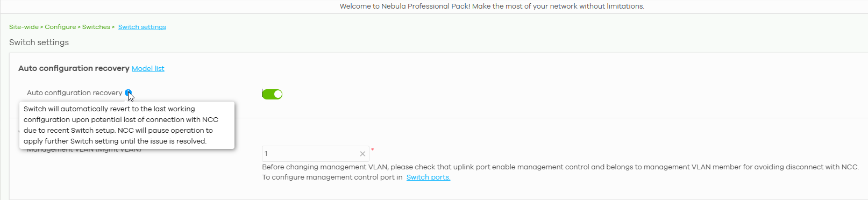Go to the Configure breadcrumb item
This screenshot has height=200, width=868.
click(60, 27)
